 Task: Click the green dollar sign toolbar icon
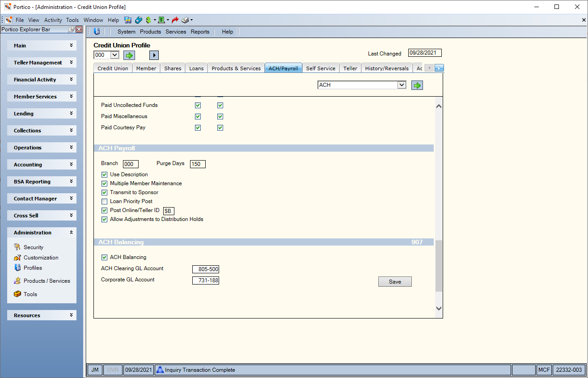pyautogui.click(x=148, y=20)
